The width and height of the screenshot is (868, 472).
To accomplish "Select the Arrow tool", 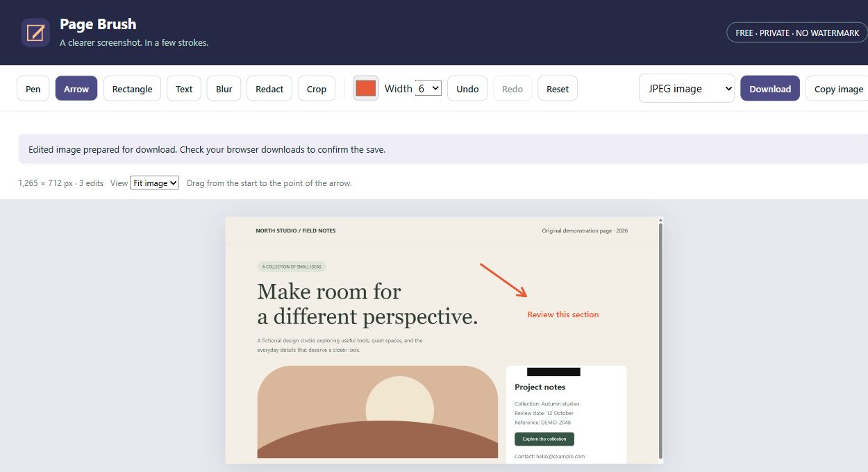I will pyautogui.click(x=76, y=89).
